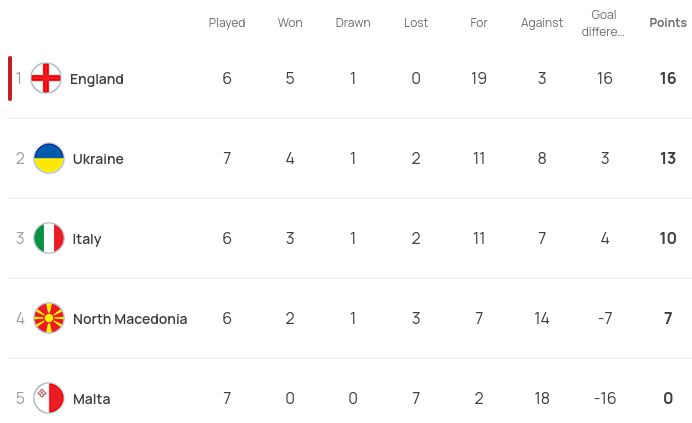Screen dimensions: 692x423
Task: Click the Goal difference column header
Action: (x=604, y=23)
